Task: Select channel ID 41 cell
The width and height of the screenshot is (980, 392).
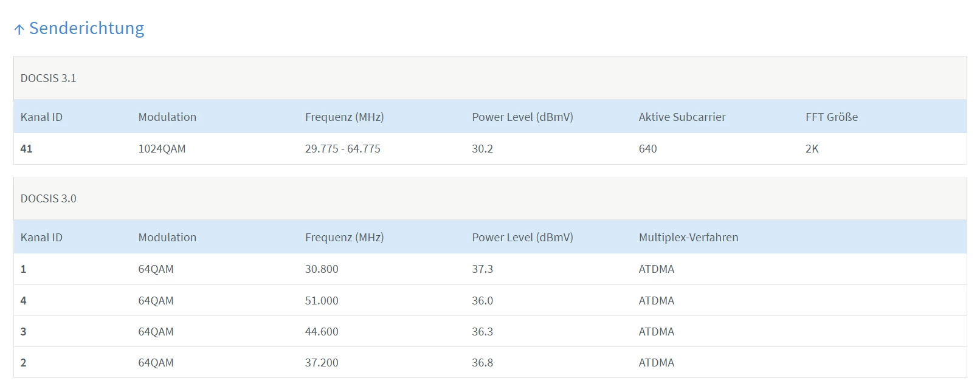Action: click(27, 149)
